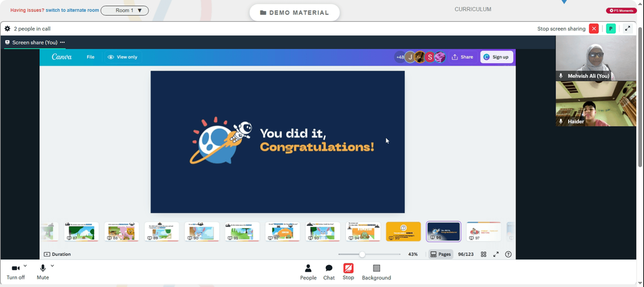Open the Canva File menu

pos(90,57)
